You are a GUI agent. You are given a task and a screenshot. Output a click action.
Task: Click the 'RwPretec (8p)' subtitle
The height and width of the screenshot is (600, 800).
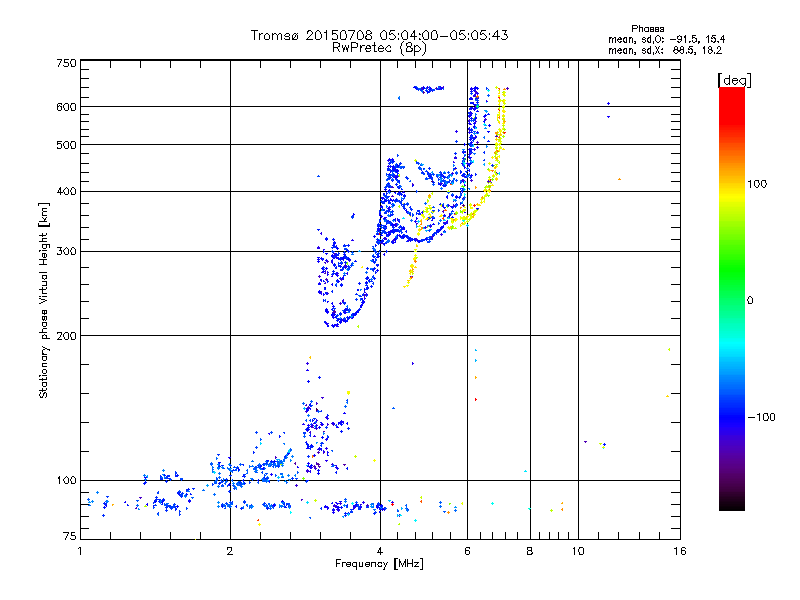pos(379,48)
